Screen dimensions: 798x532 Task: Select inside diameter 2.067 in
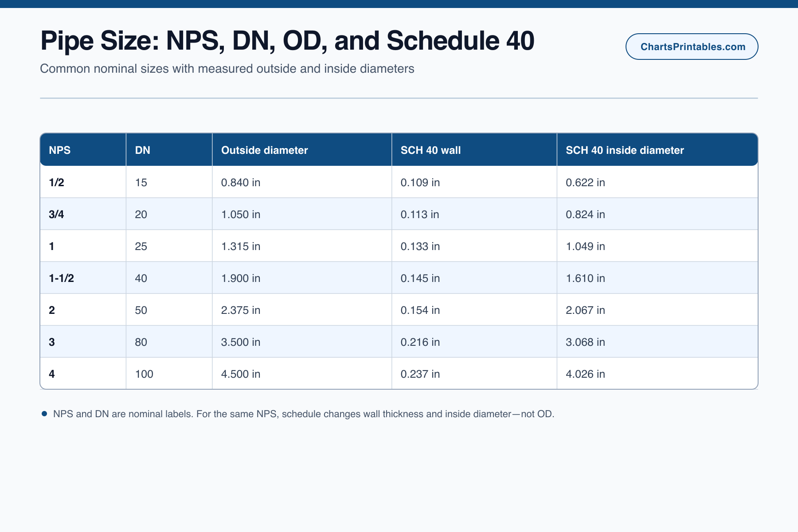point(657,310)
